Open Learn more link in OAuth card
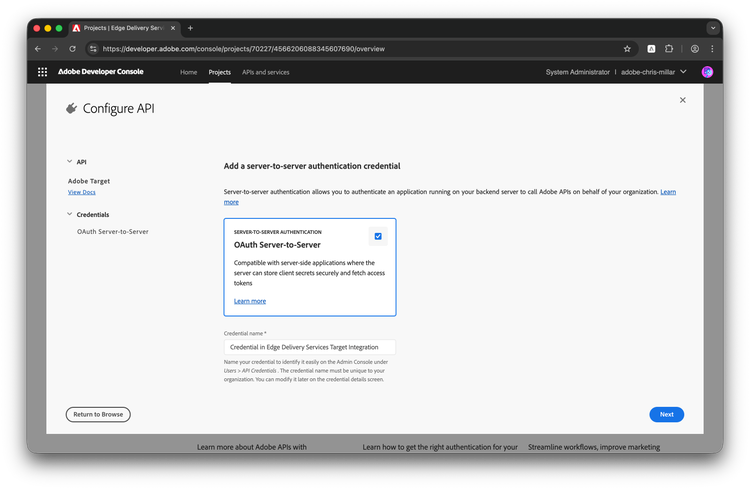Image resolution: width=750 pixels, height=489 pixels. (x=250, y=301)
